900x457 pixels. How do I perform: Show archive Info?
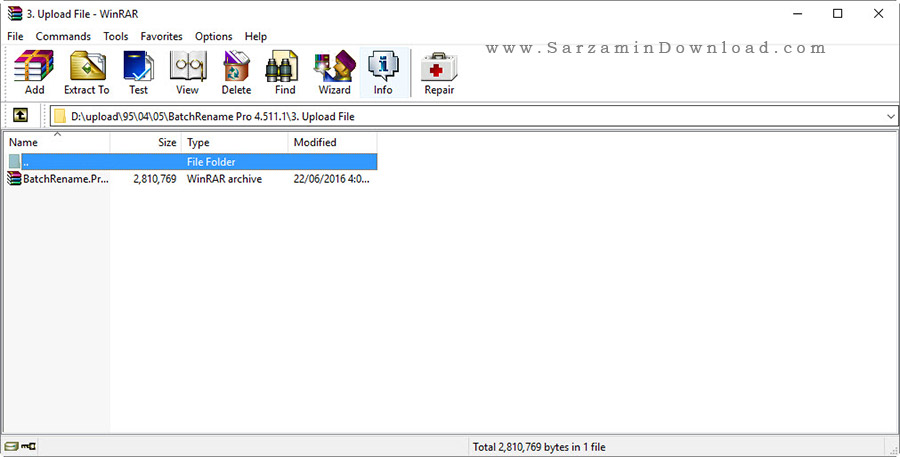click(x=383, y=72)
